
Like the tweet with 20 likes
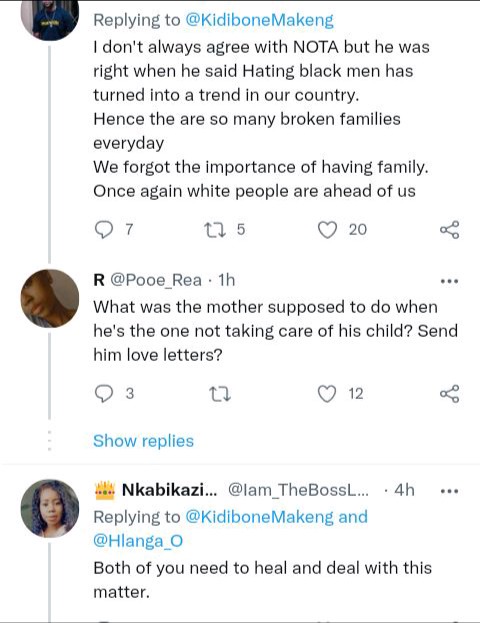click(x=327, y=230)
